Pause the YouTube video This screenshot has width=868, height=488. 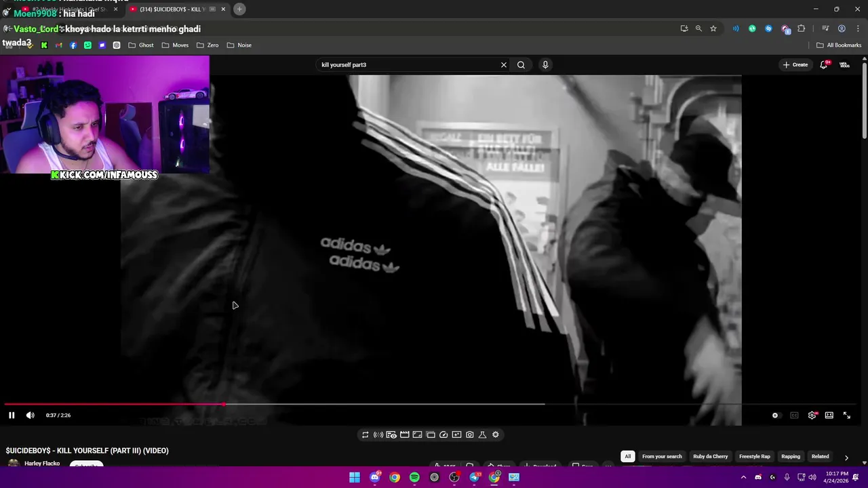12,415
